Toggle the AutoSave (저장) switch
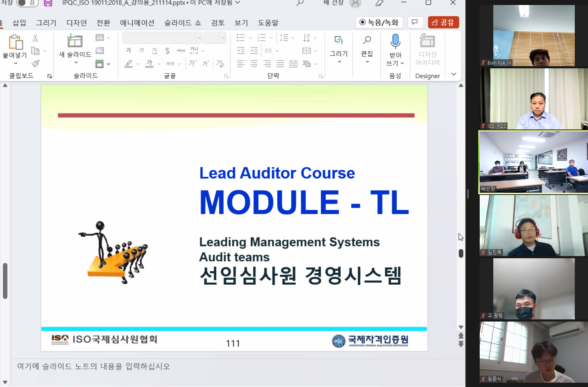The image size is (588, 387). [27, 3]
